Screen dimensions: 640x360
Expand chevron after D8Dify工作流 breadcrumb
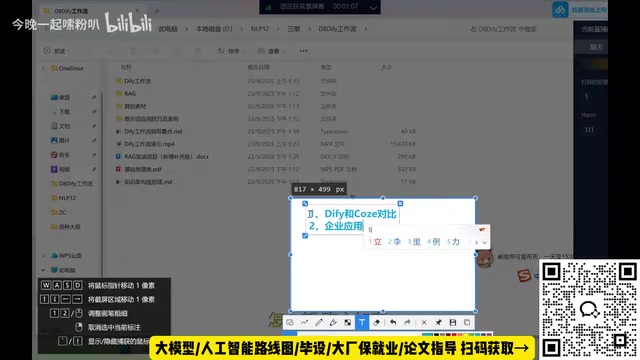coord(366,29)
